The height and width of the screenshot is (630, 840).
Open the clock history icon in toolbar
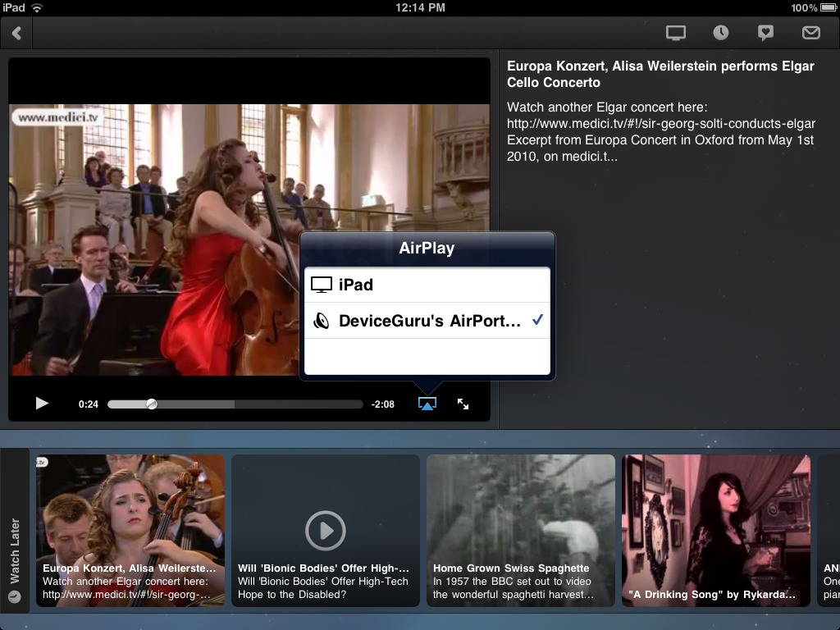click(x=720, y=33)
